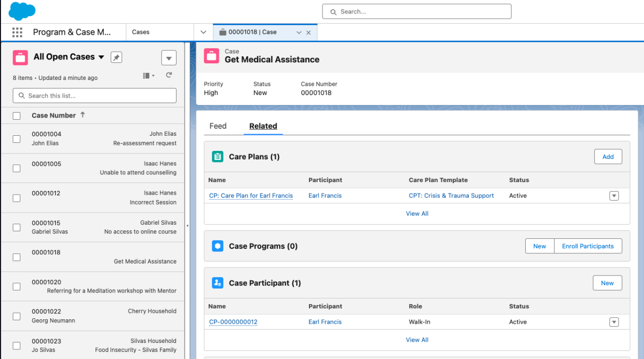Open Earl Francis link in Care Plans
The height and width of the screenshot is (359, 644).
[325, 196]
